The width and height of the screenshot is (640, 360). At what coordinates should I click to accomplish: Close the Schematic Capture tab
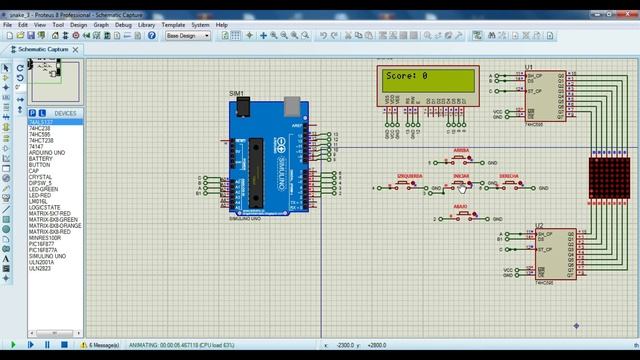click(x=76, y=50)
